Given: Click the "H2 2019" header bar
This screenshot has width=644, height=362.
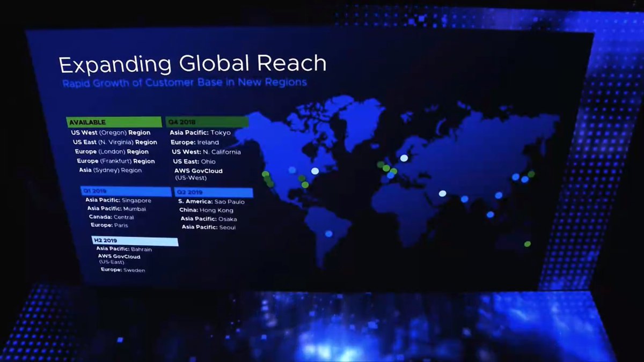Looking at the screenshot, I should tap(135, 241).
